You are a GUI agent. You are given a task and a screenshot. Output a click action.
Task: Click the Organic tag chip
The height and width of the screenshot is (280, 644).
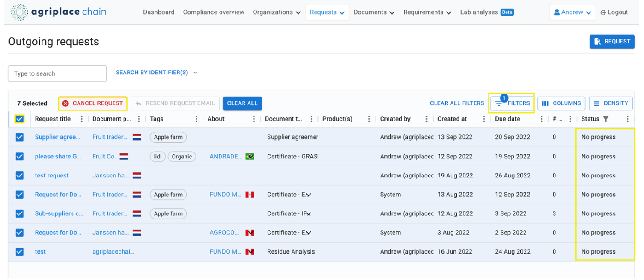[x=182, y=157]
